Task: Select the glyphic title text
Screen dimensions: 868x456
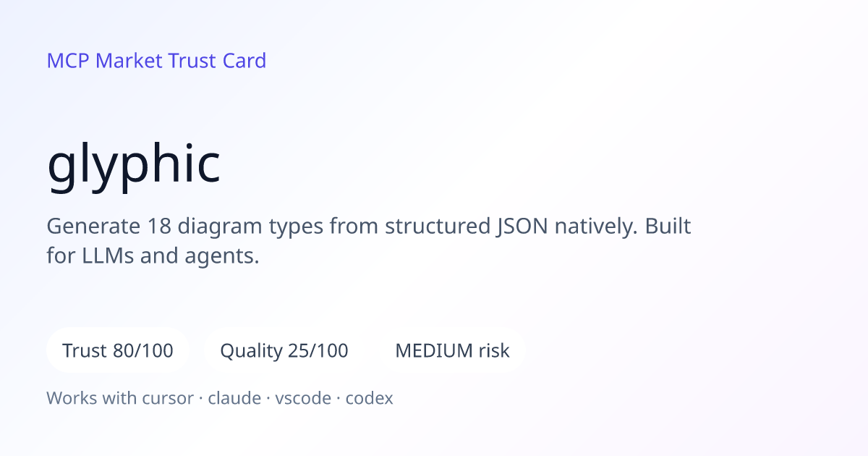Action: [x=134, y=166]
